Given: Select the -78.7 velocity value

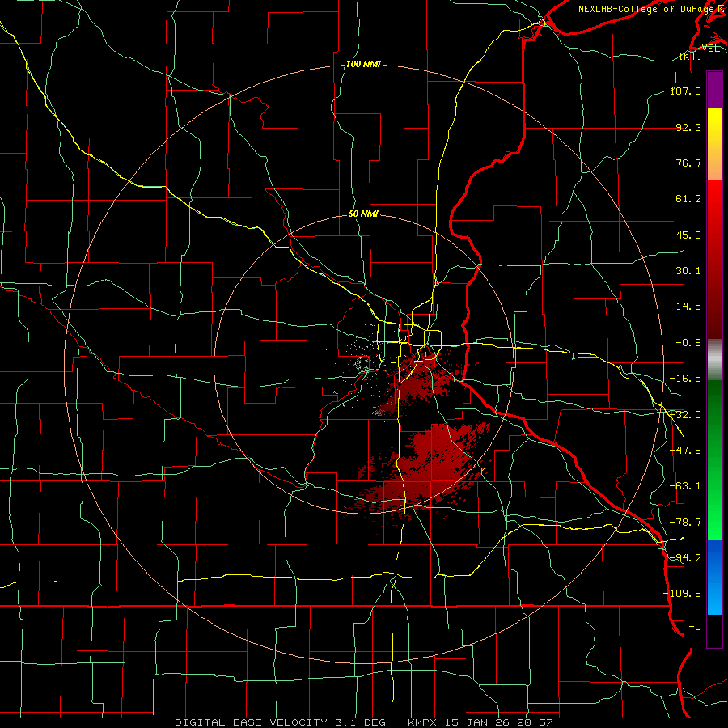Looking at the screenshot, I should click(686, 523).
